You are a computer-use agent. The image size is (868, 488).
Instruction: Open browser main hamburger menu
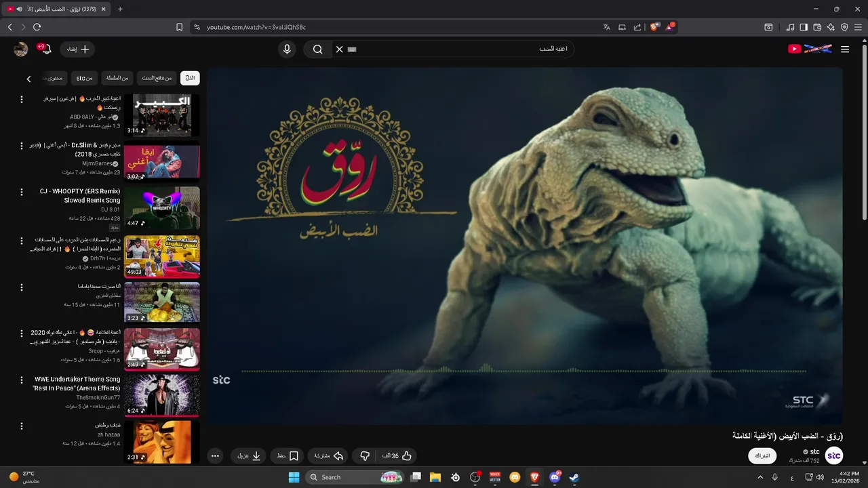click(x=858, y=27)
